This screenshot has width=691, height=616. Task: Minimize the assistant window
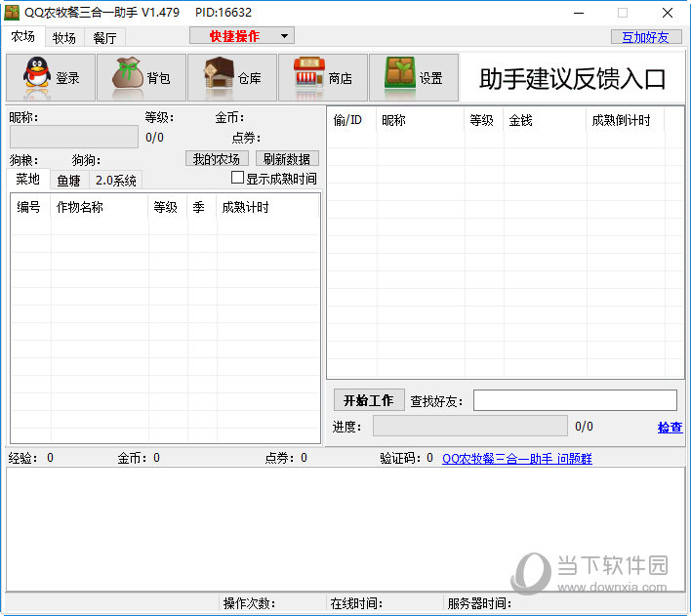(x=579, y=13)
